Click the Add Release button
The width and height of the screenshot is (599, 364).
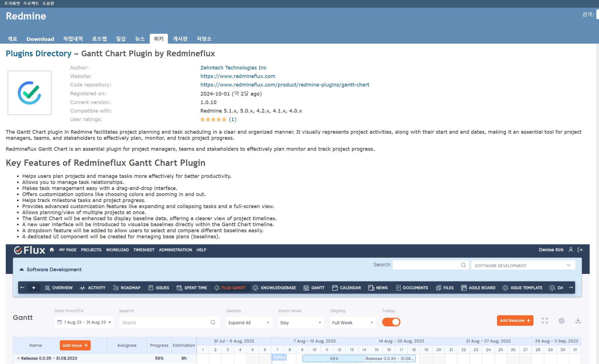click(515, 321)
